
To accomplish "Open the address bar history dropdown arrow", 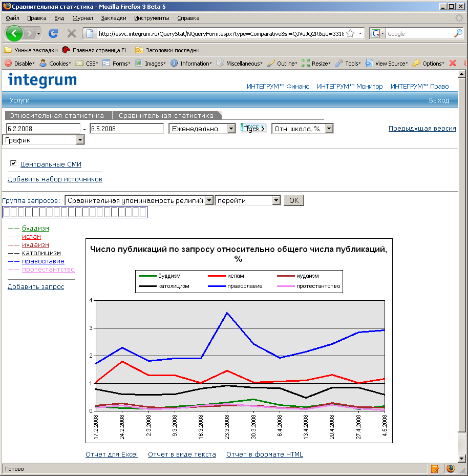I will 360,33.
